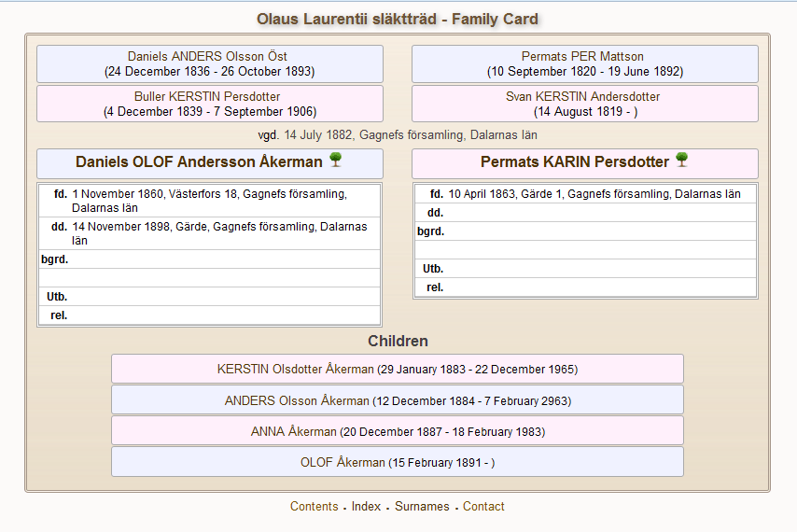Select Svan KERSTIN Andersdotter parent box
797x532 pixels.
[584, 104]
